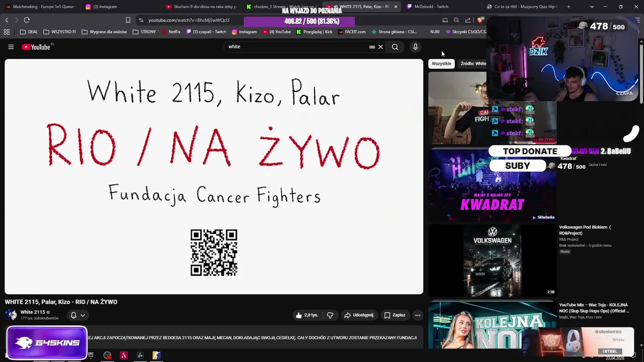Open the Wygrane dla widzów bookmarks folder
The width and height of the screenshot is (644, 362).
pos(104,32)
